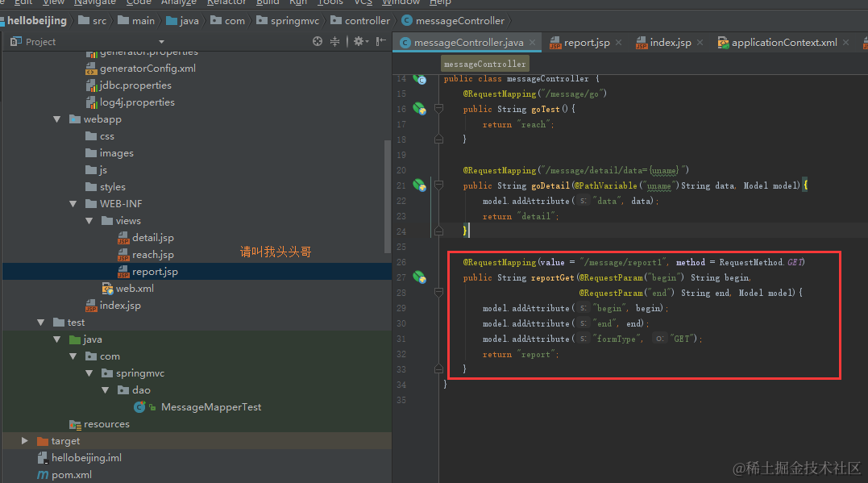The width and height of the screenshot is (868, 483).
Task: Click messageController class breadcrumb in editor
Action: pos(485,65)
